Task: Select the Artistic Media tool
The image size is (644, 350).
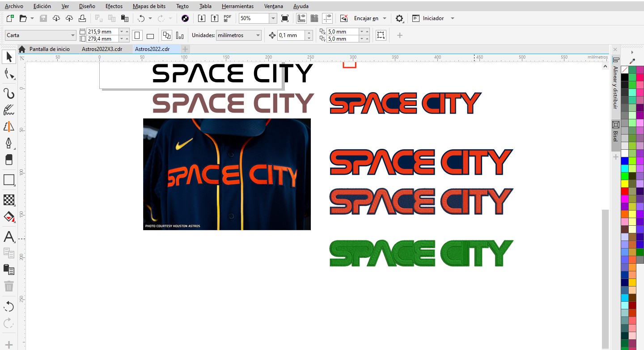Action: pyautogui.click(x=9, y=110)
